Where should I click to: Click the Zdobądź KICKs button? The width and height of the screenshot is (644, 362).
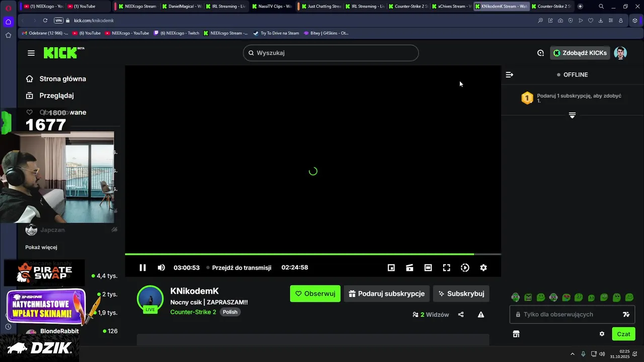(580, 53)
